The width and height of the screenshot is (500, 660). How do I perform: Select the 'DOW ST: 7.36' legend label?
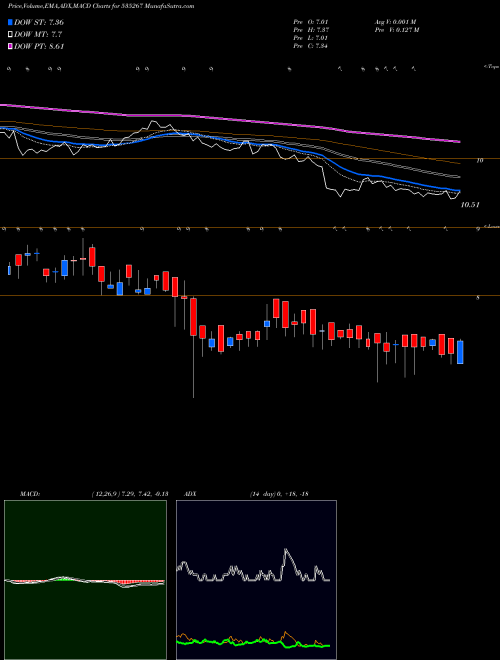point(39,22)
